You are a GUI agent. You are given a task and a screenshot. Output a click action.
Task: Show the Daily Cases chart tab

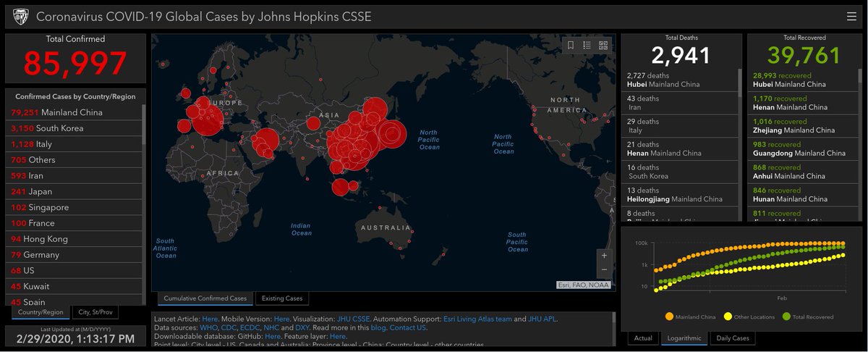pos(733,338)
